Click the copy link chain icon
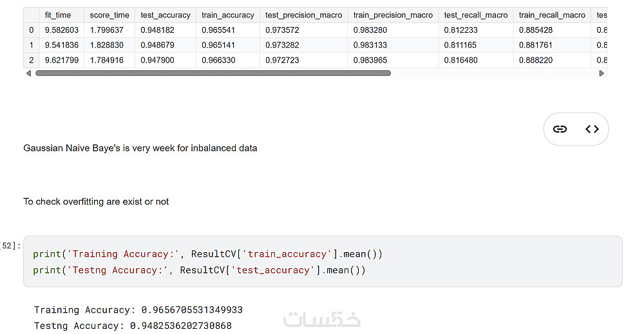 pyautogui.click(x=560, y=129)
